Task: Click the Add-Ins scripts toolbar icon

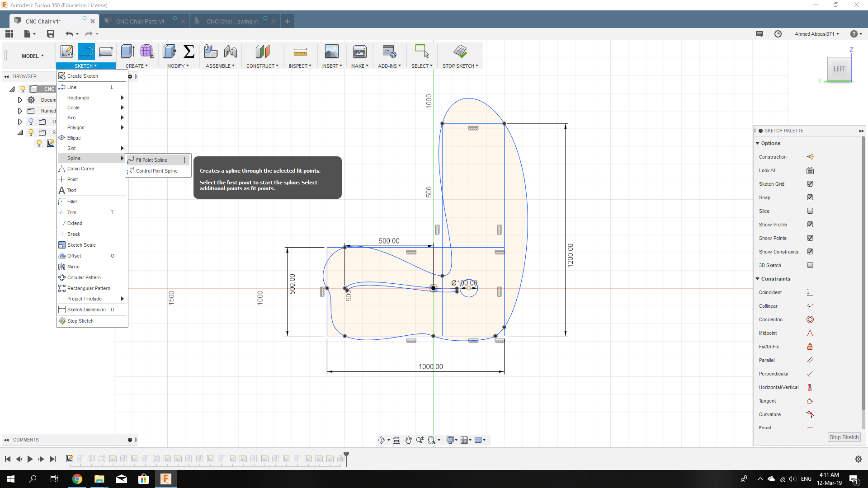Action: 389,52
